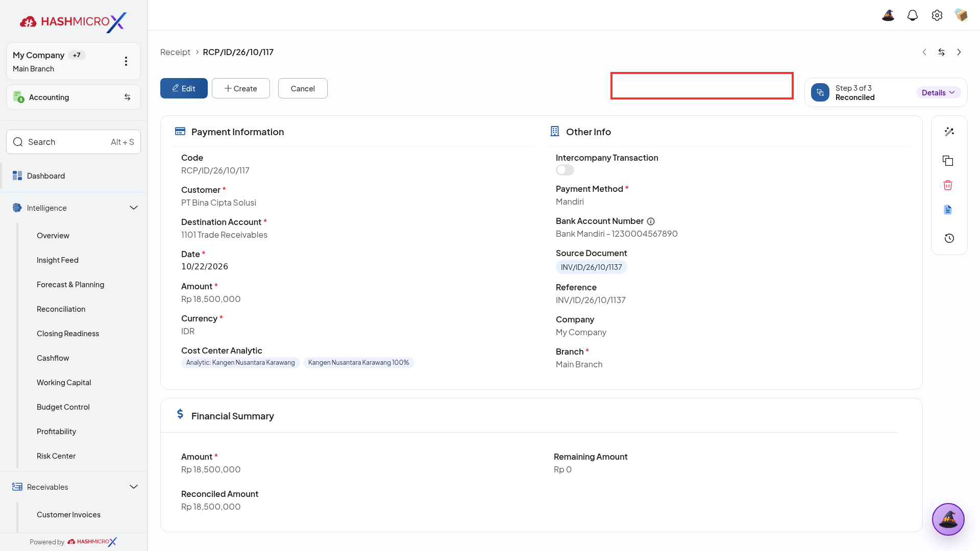This screenshot has width=980, height=551.
Task: Click the +7 companies badge
Action: click(77, 55)
